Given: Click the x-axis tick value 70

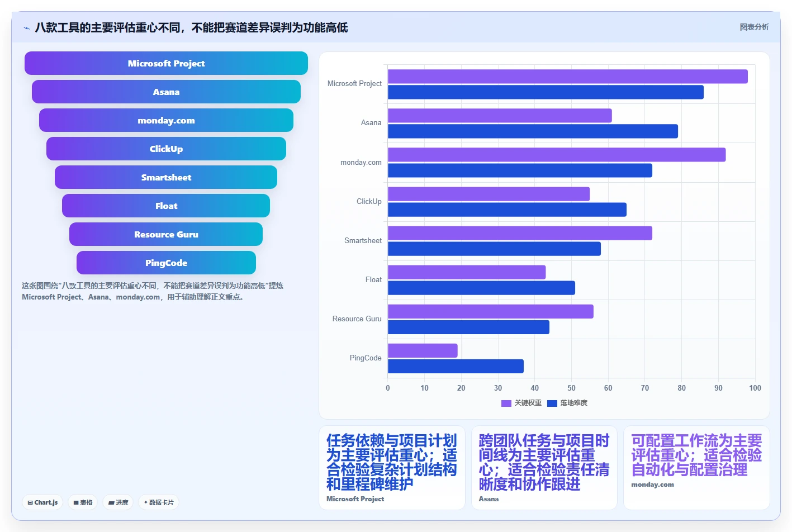Looking at the screenshot, I should pos(645,388).
